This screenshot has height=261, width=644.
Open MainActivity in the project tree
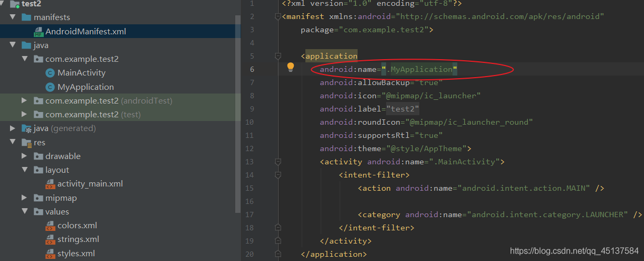(x=81, y=73)
